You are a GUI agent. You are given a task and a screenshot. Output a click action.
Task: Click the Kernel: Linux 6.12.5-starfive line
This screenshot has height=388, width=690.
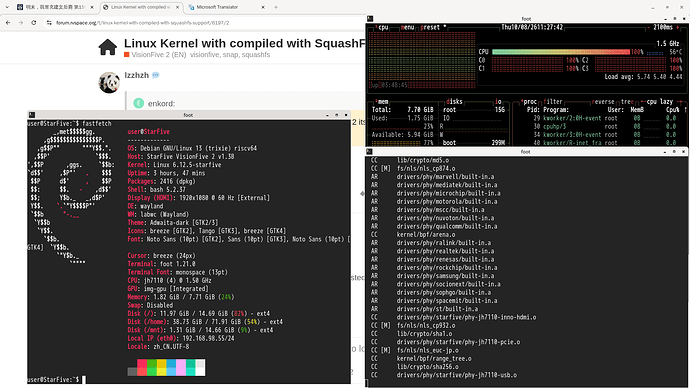[x=174, y=165]
